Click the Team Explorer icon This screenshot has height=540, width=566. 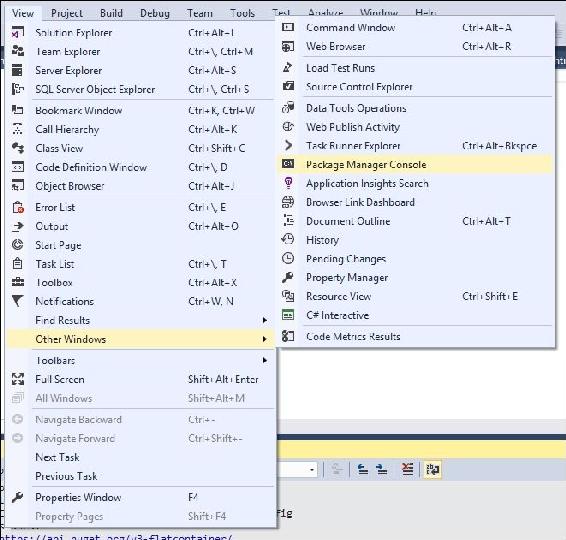pyautogui.click(x=18, y=51)
